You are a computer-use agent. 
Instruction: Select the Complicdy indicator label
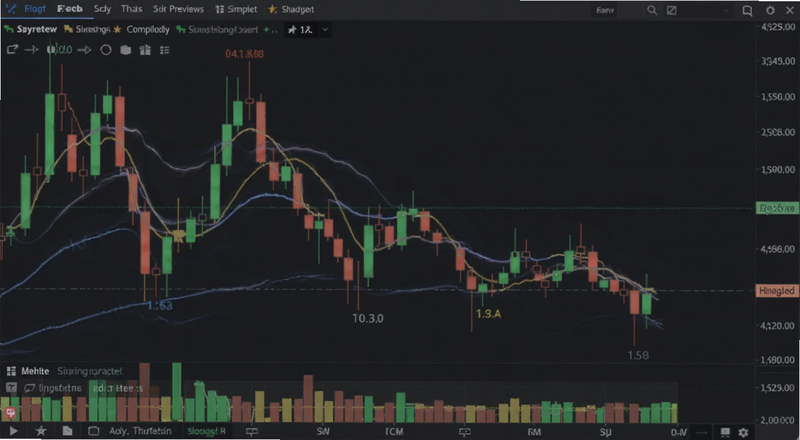pos(148,30)
